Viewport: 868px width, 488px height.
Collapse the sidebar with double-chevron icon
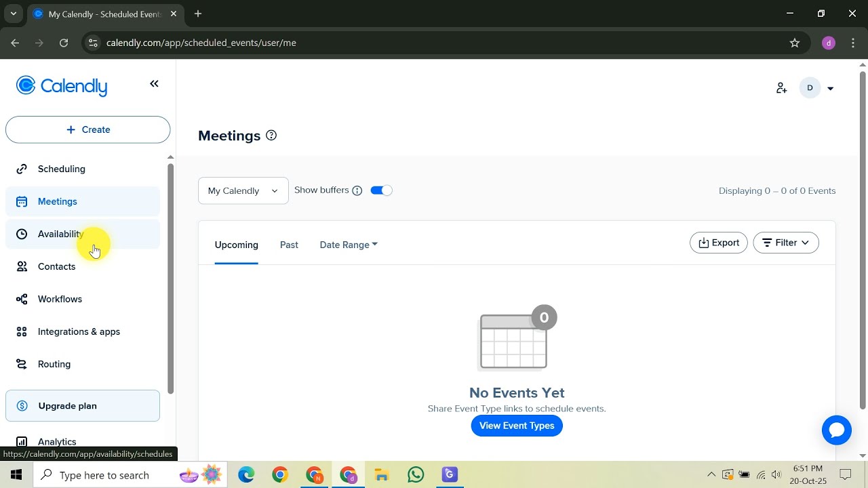click(x=154, y=84)
